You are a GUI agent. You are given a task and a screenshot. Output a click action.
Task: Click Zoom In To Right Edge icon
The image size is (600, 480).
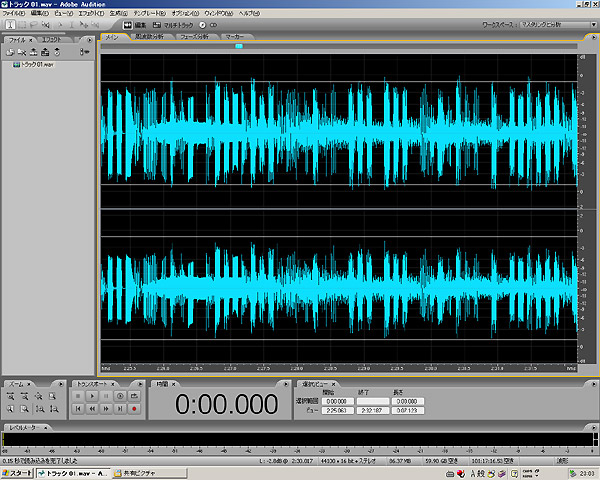[24, 409]
